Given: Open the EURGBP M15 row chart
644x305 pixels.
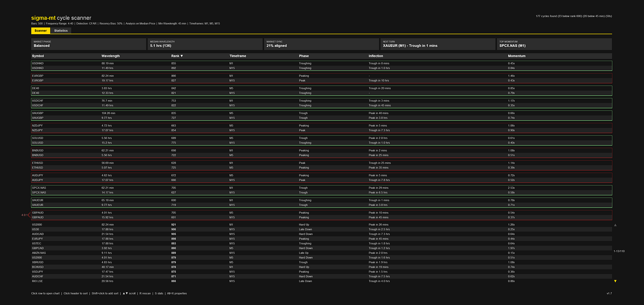Looking at the screenshot, I should 322,81.
